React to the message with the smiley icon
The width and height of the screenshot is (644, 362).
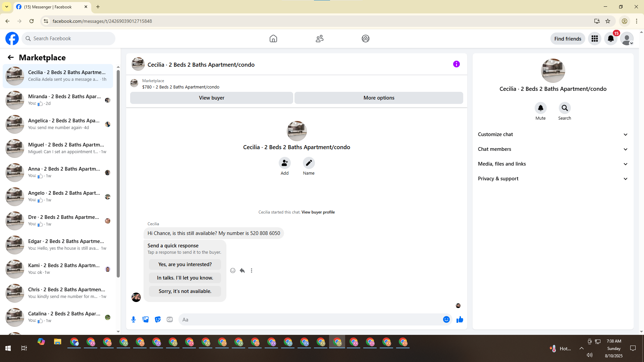click(233, 270)
